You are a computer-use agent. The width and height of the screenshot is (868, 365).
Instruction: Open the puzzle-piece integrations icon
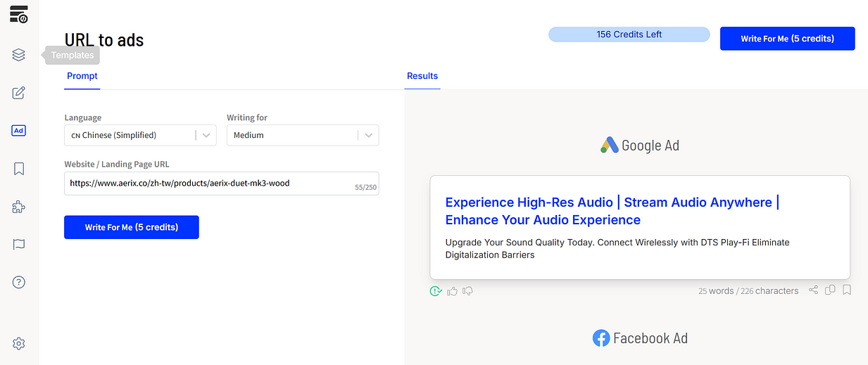click(19, 207)
